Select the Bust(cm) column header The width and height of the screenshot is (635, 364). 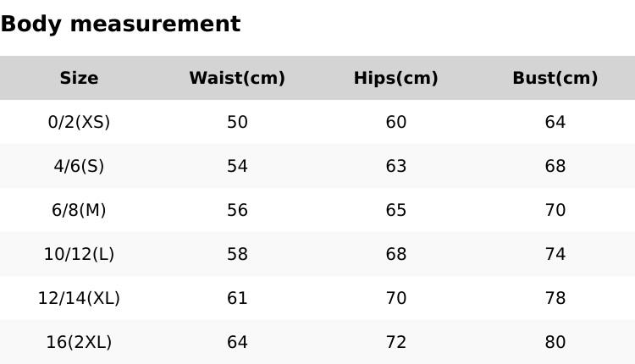[555, 79]
